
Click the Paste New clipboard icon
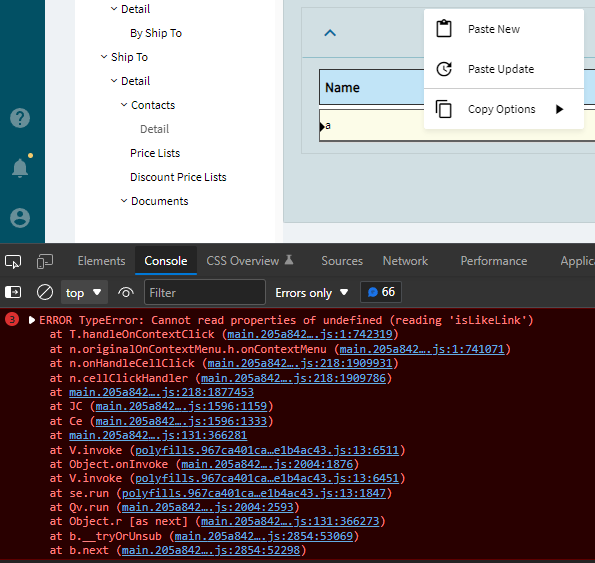tap(444, 29)
